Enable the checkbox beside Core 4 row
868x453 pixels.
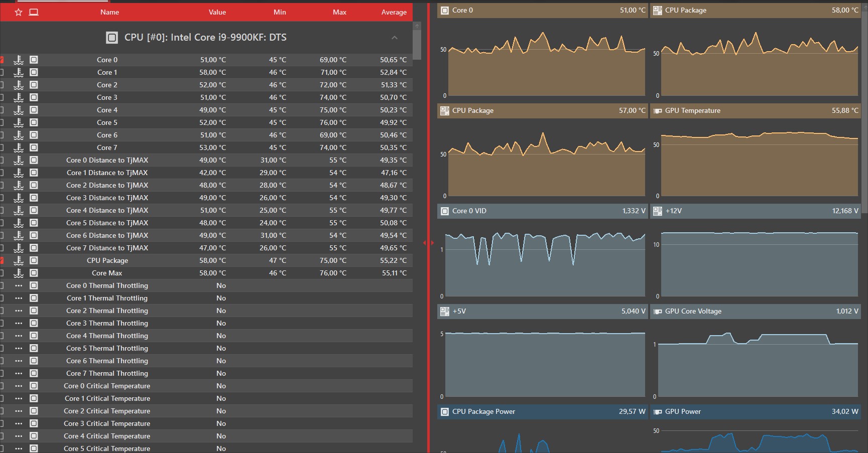pyautogui.click(x=2, y=110)
